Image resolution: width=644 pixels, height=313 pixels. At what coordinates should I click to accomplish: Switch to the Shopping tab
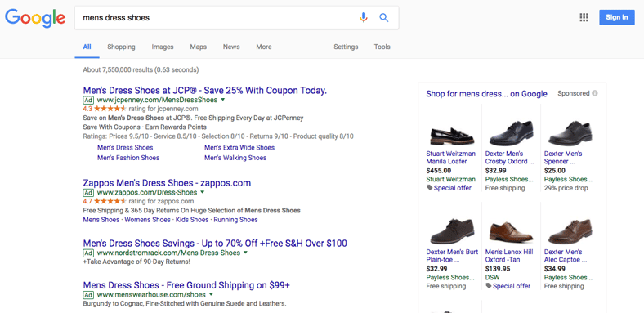click(x=121, y=47)
